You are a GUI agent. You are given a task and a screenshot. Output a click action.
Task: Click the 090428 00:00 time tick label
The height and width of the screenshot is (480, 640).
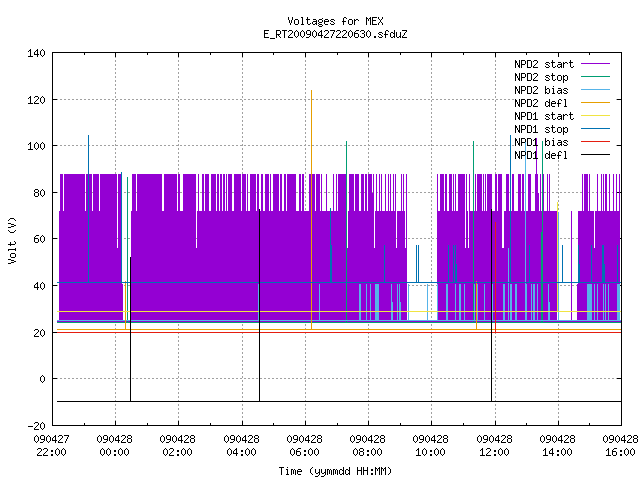coord(115,446)
